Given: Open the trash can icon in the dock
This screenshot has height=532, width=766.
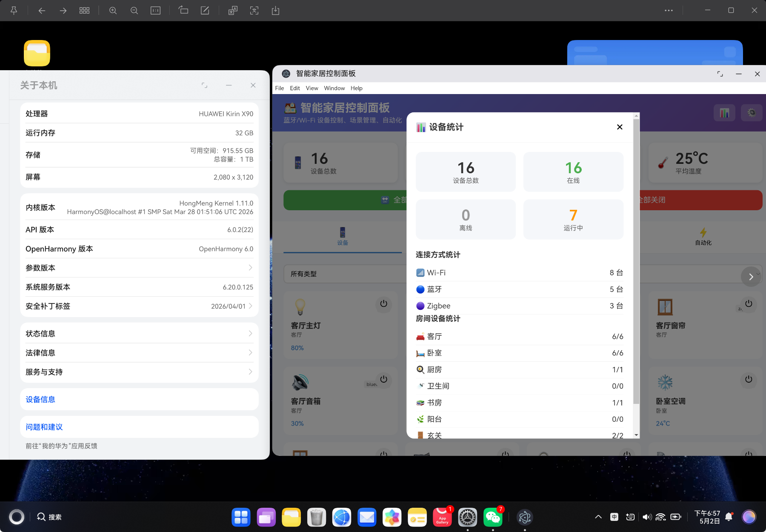Looking at the screenshot, I should (x=317, y=517).
